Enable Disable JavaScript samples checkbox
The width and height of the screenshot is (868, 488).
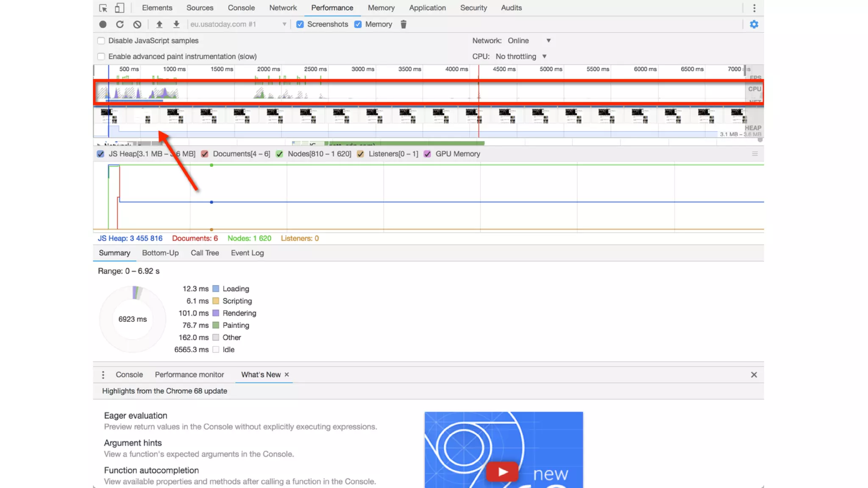[101, 41]
